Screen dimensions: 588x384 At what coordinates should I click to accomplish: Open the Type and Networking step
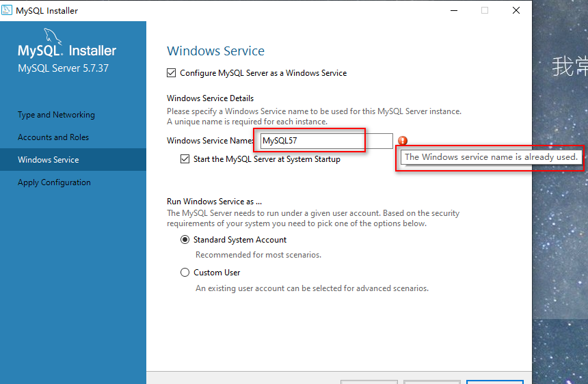[56, 115]
